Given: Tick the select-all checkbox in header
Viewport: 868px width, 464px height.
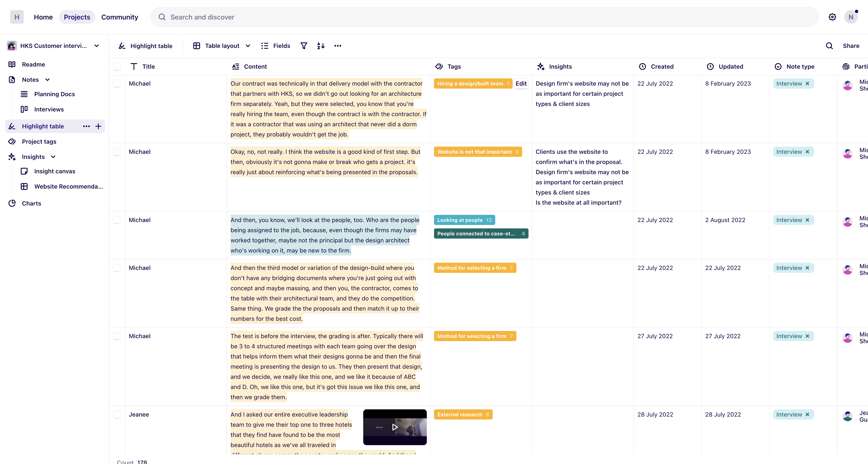Looking at the screenshot, I should 117,67.
